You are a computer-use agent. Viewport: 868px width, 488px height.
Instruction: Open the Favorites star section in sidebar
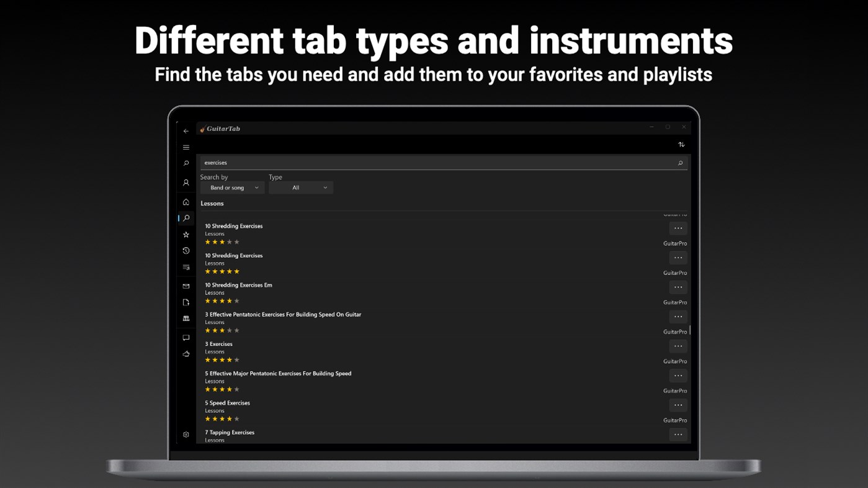(186, 234)
